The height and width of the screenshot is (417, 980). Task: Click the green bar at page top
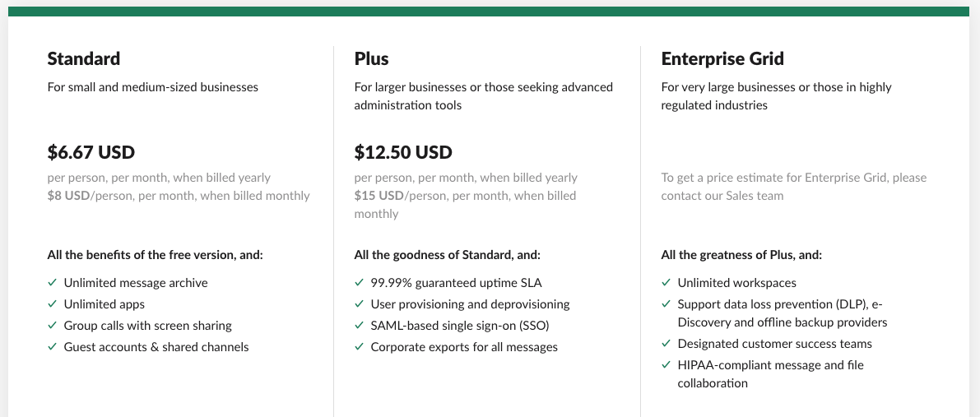coord(488,12)
